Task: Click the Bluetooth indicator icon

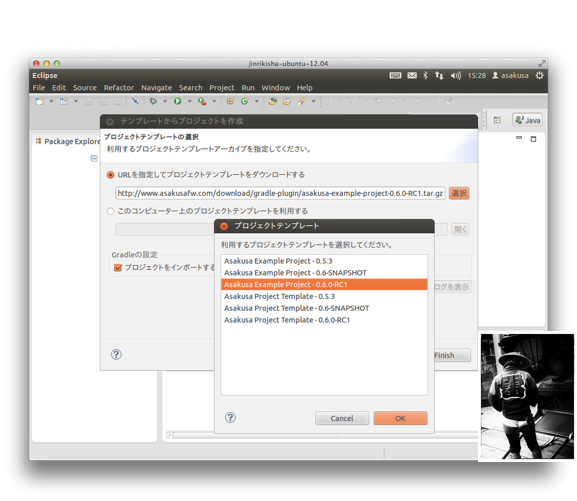Action: pyautogui.click(x=425, y=75)
